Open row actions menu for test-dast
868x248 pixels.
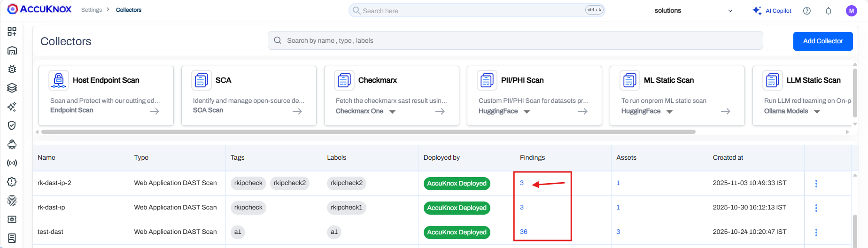click(816, 232)
